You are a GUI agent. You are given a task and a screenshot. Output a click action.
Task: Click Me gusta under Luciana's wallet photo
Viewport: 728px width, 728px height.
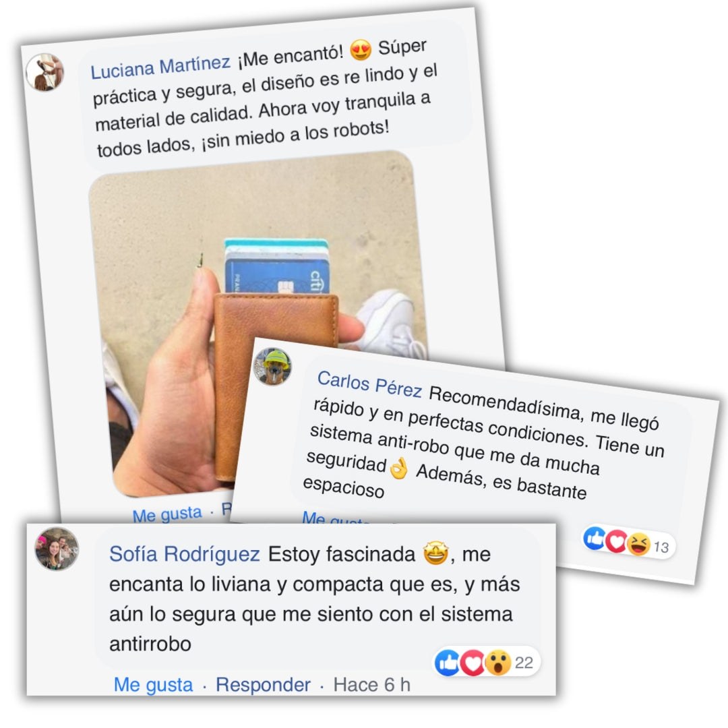coord(167,514)
